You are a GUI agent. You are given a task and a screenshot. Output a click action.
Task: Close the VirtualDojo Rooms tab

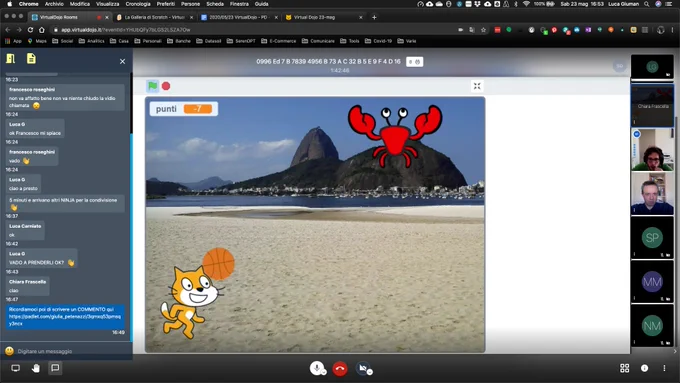(107, 17)
